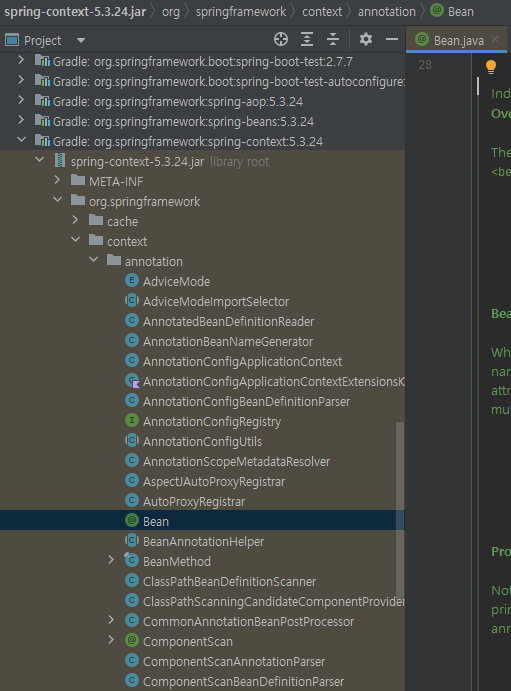Viewport: 511px width, 691px height.
Task: Click the Expand All toolbar icon
Action: click(x=307, y=40)
